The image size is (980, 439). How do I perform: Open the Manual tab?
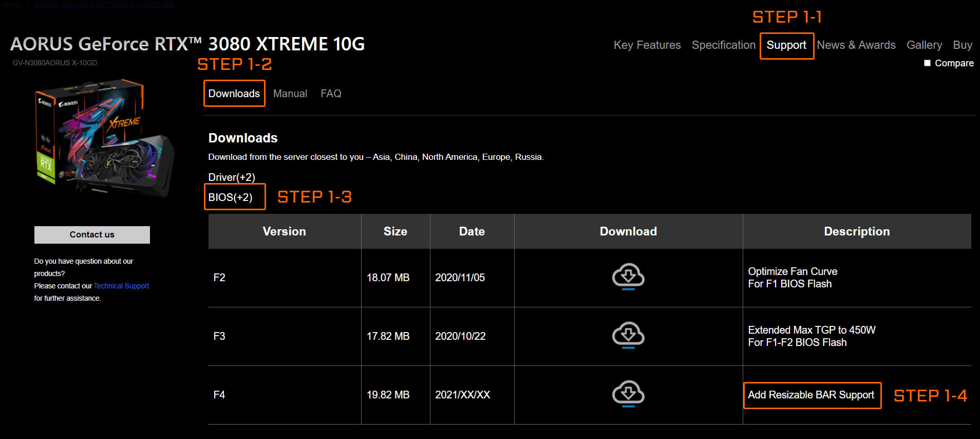coord(290,94)
